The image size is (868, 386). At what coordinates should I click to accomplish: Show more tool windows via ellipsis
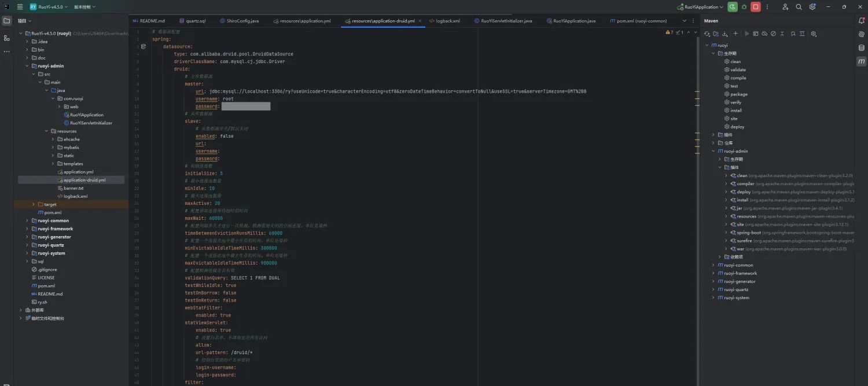pyautogui.click(x=7, y=52)
